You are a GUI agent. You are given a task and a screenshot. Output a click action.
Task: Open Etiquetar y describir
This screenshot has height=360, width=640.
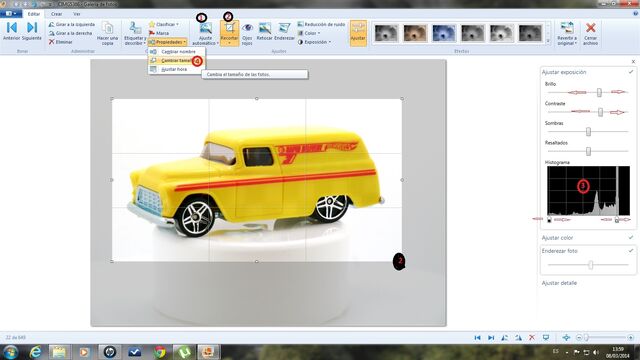pyautogui.click(x=135, y=33)
